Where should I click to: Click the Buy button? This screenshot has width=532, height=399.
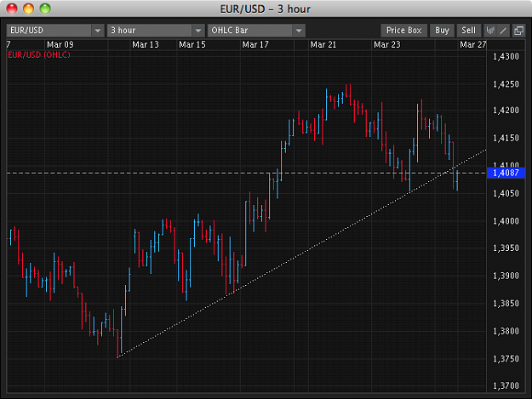pos(442,31)
